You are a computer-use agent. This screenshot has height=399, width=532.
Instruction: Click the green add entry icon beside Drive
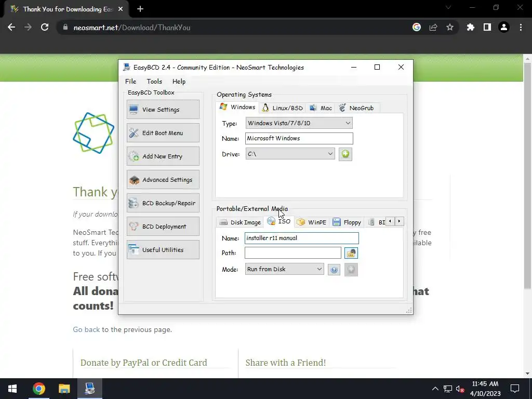[x=345, y=154]
